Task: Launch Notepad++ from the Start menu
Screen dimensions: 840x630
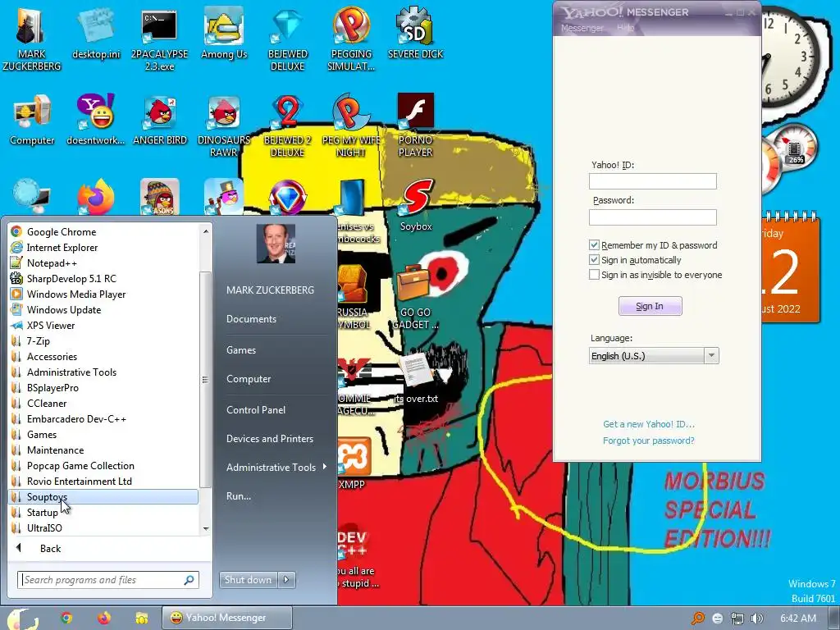Action: click(x=103, y=263)
